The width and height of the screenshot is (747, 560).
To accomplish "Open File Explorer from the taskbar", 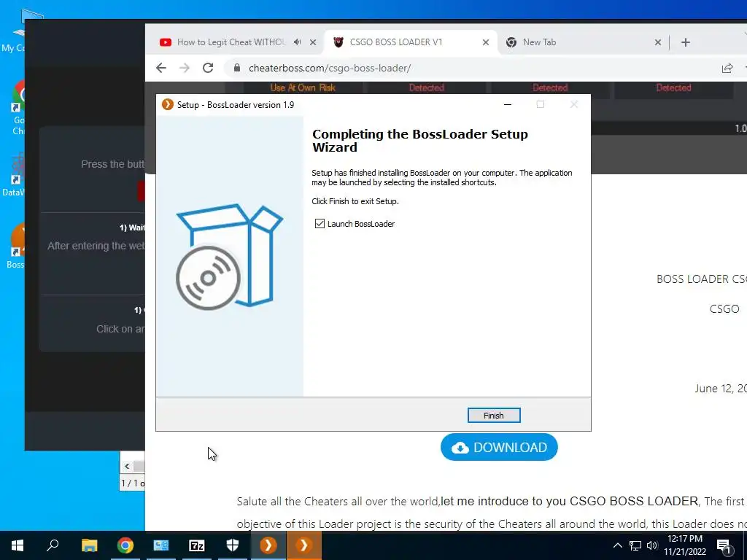I will coord(89,545).
